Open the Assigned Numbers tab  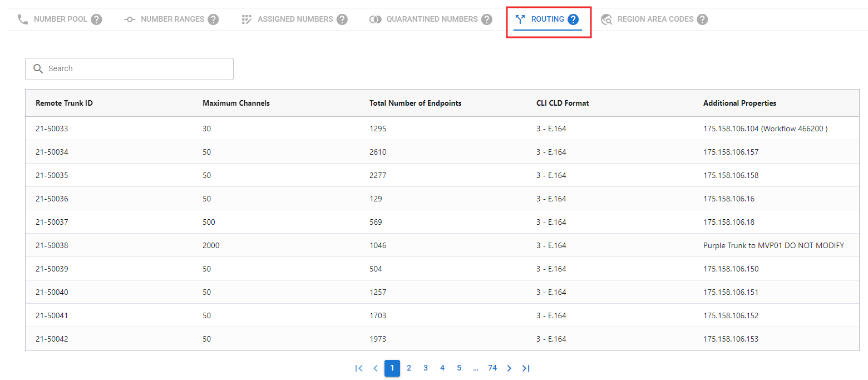[x=295, y=19]
